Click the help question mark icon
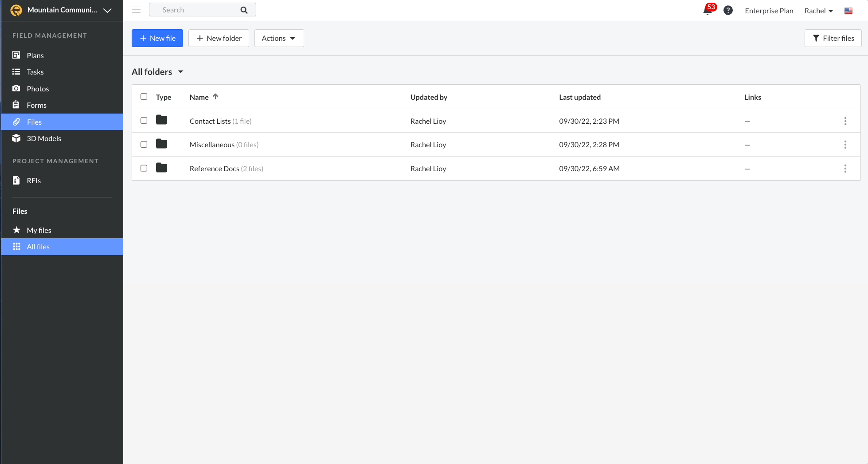 coord(728,11)
